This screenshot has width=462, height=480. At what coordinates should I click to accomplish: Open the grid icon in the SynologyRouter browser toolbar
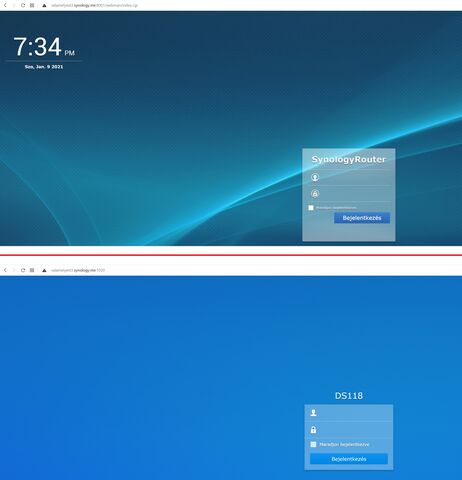tap(32, 5)
